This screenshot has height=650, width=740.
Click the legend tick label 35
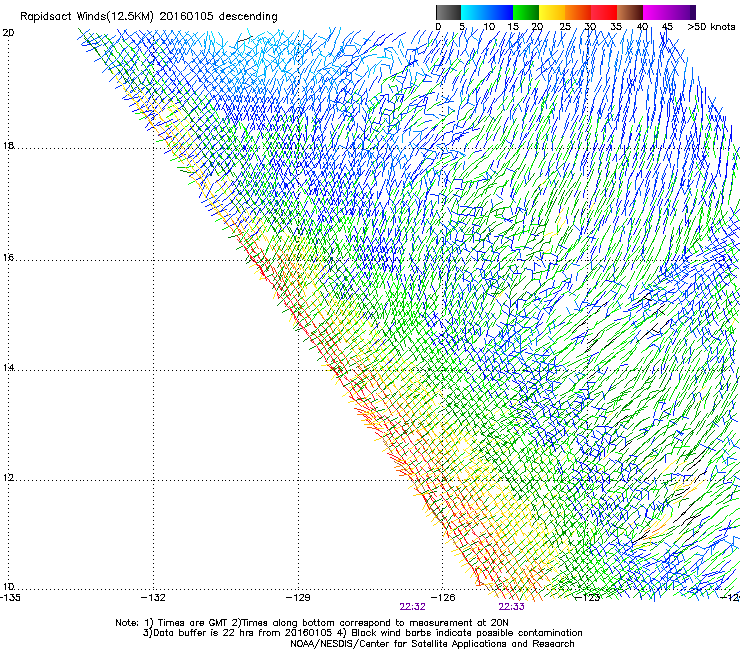[x=616, y=27]
